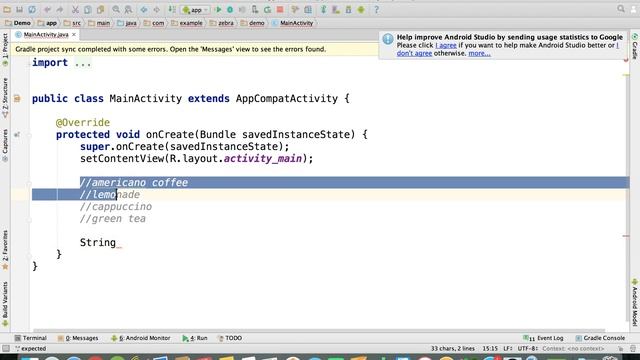Image resolution: width=640 pixels, height=360 pixels.
Task: Open the Build Variants tool window tab
Action: pyautogui.click(x=5, y=304)
